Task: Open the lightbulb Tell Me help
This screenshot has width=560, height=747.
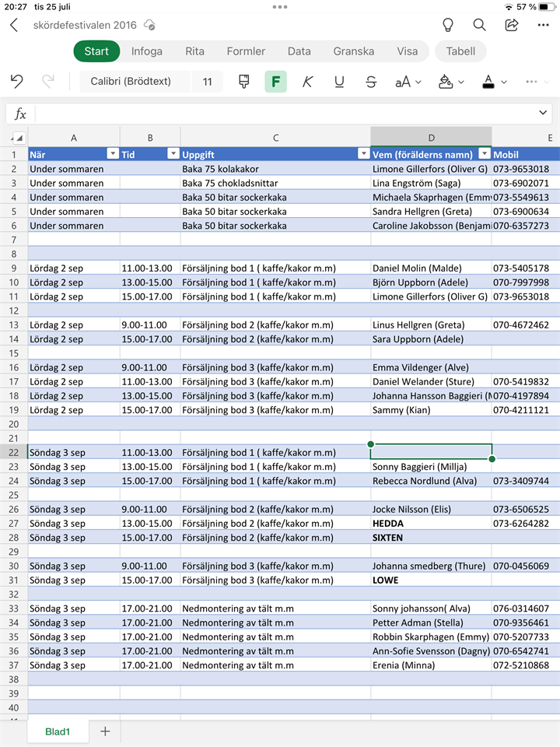Action: pyautogui.click(x=448, y=25)
